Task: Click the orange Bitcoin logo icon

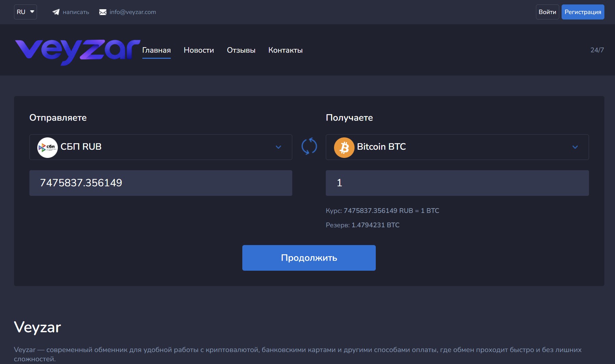Action: point(344,147)
